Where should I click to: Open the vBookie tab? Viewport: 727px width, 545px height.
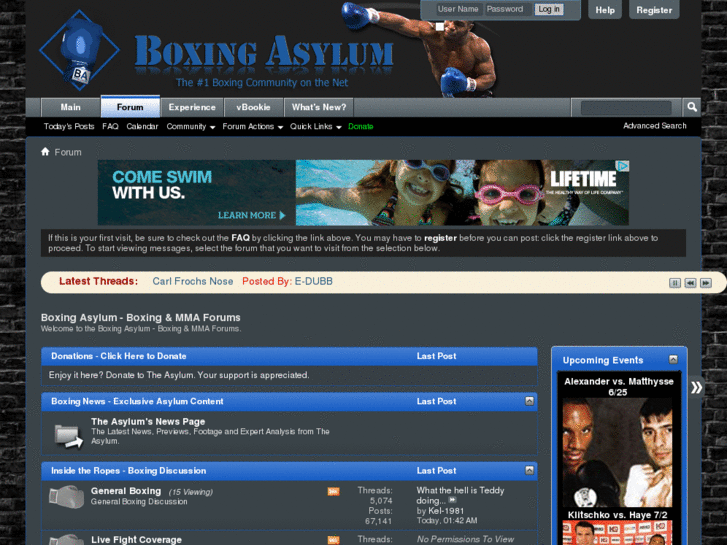tap(253, 107)
